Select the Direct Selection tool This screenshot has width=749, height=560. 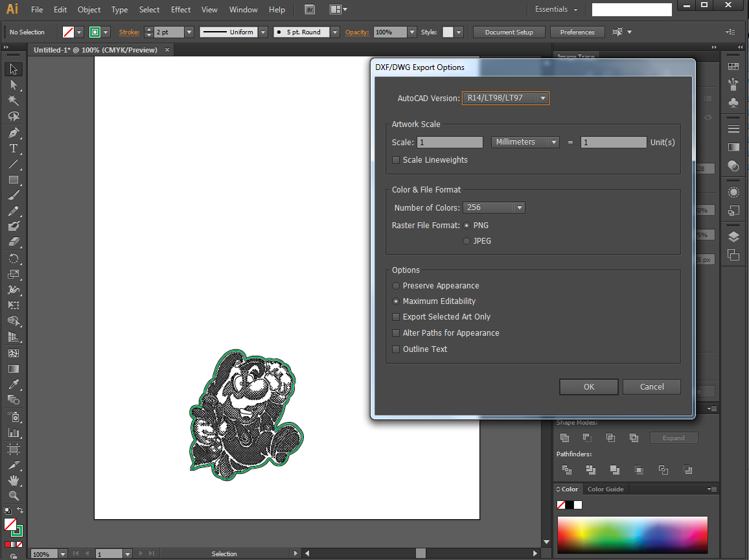click(14, 85)
